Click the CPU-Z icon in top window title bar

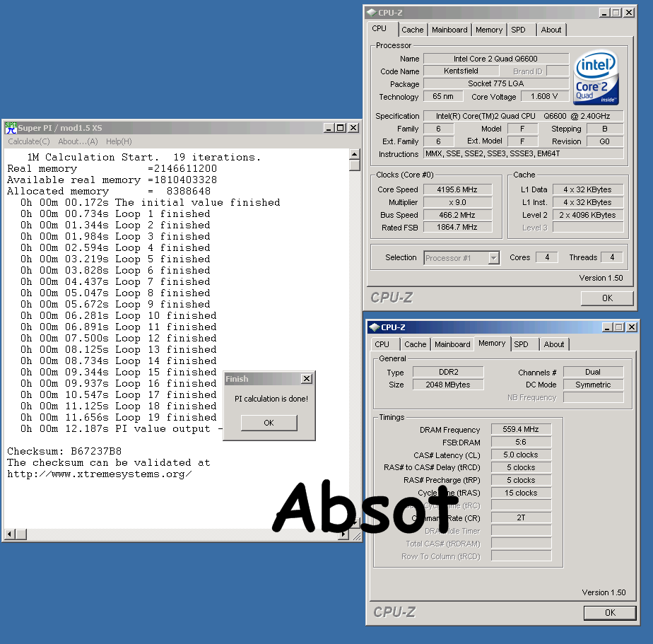(372, 13)
